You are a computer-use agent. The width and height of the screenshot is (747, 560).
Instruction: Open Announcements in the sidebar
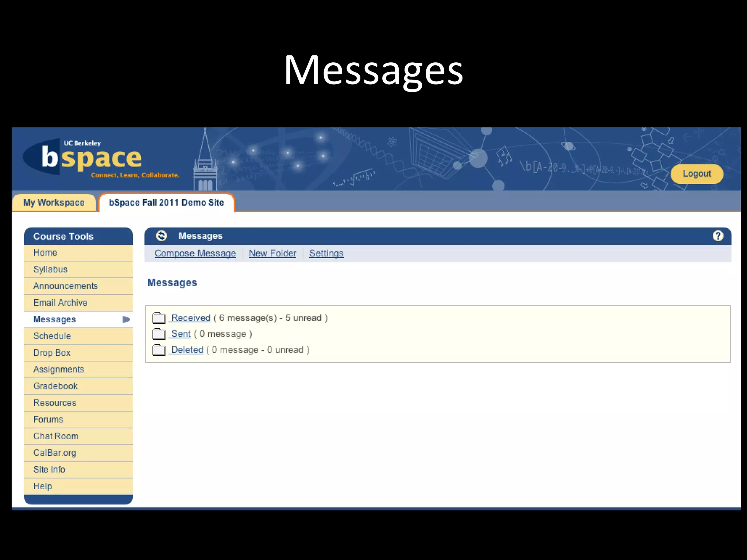click(x=78, y=286)
